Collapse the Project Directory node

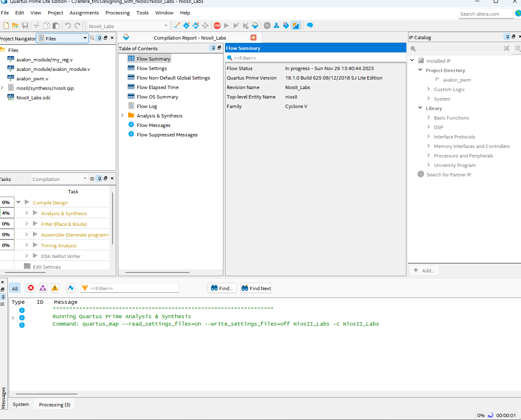(x=420, y=70)
